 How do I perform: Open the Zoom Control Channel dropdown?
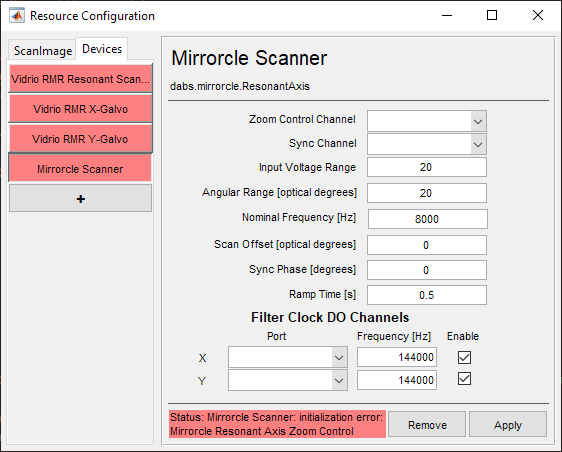(x=427, y=121)
